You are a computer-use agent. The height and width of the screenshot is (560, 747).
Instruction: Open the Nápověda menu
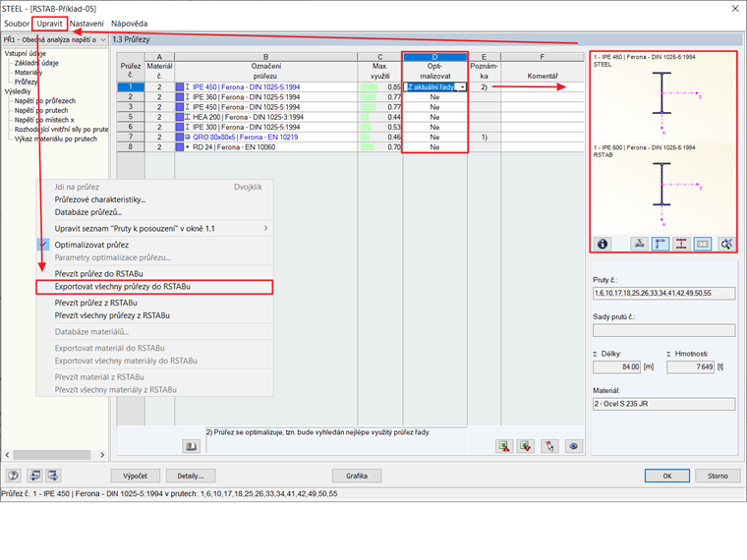point(129,24)
